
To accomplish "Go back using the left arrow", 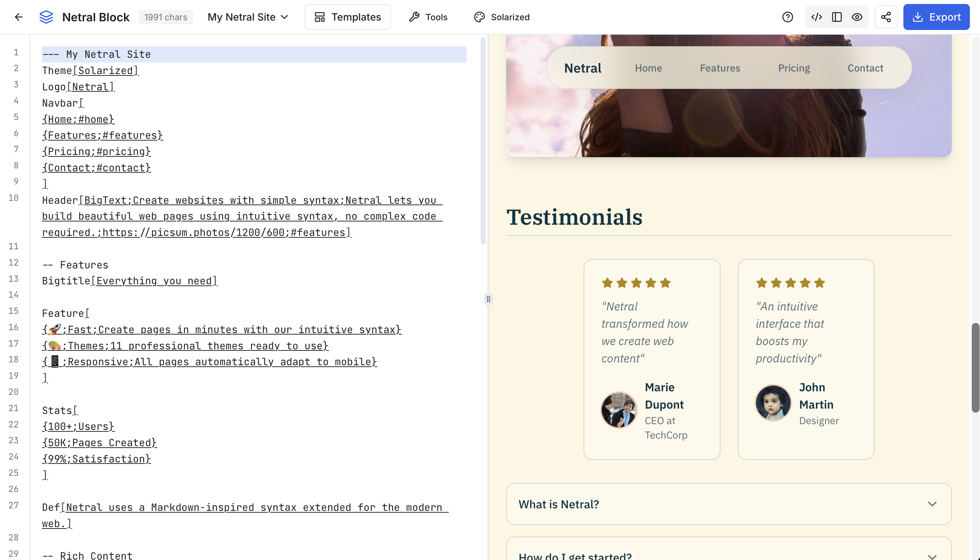I will pyautogui.click(x=18, y=17).
